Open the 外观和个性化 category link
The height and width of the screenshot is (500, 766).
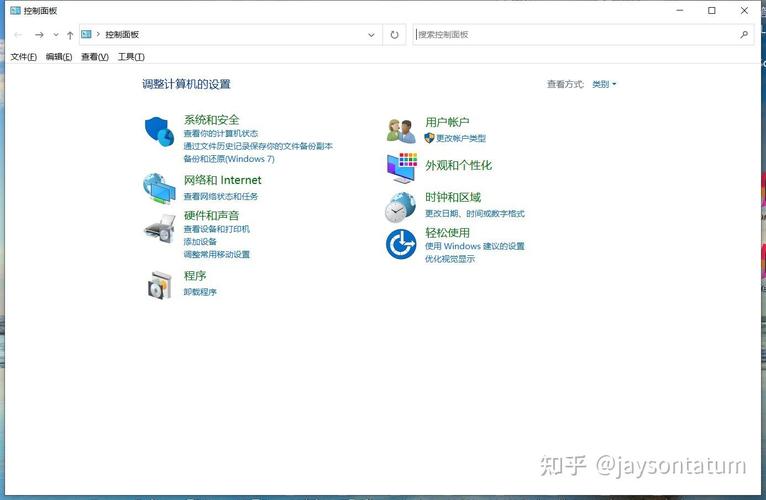(458, 165)
